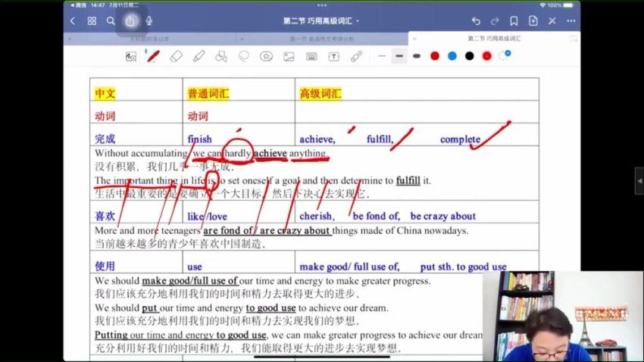Tap the word complete
This screenshot has height=362, width=644.
point(460,139)
